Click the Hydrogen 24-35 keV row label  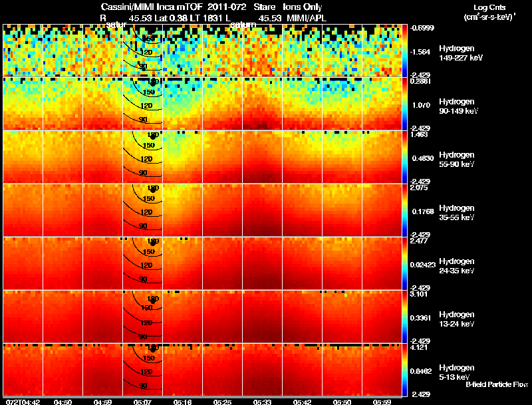pyautogui.click(x=457, y=266)
